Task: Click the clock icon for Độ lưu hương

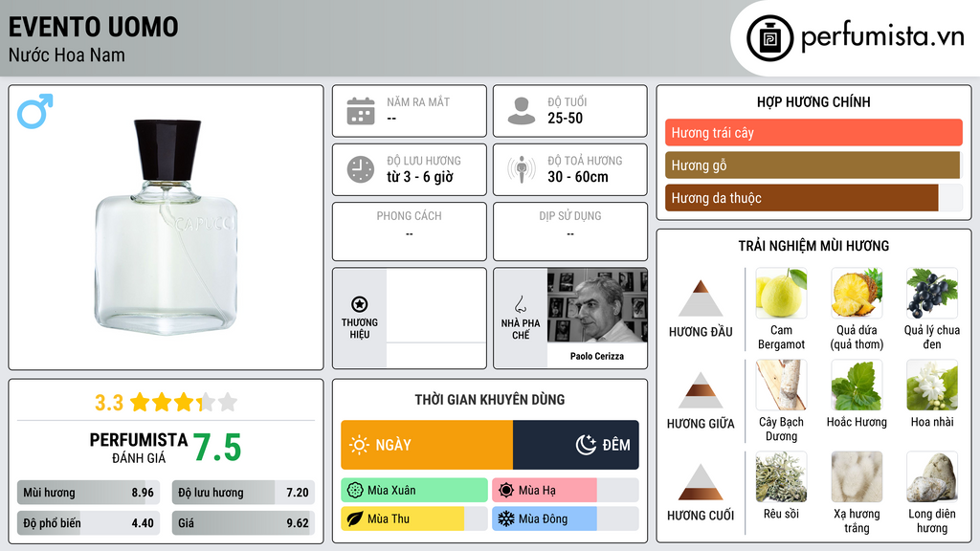Action: coord(361,169)
